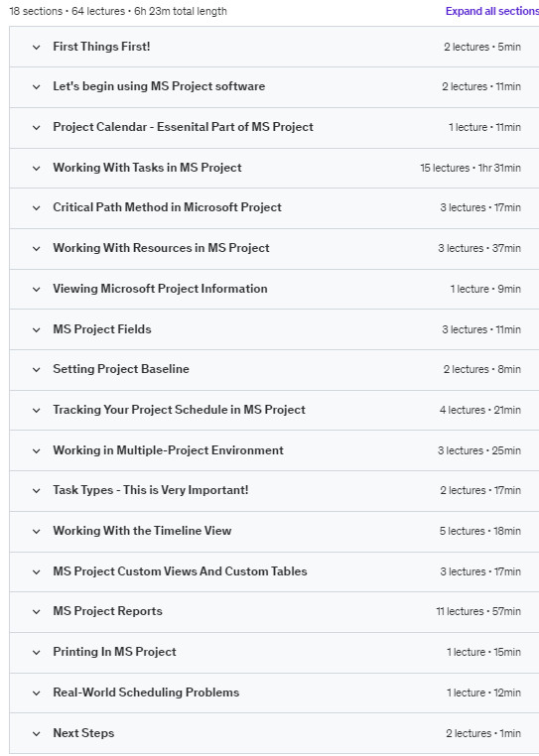The width and height of the screenshot is (539, 756).
Task: Expand the 'MS Project Reports' chevron
Action: coord(36,612)
